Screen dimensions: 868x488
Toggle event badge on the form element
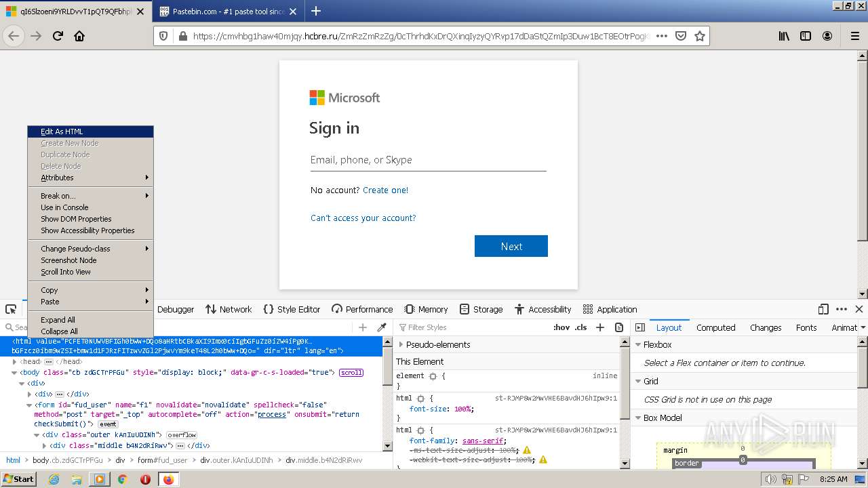[x=108, y=424]
